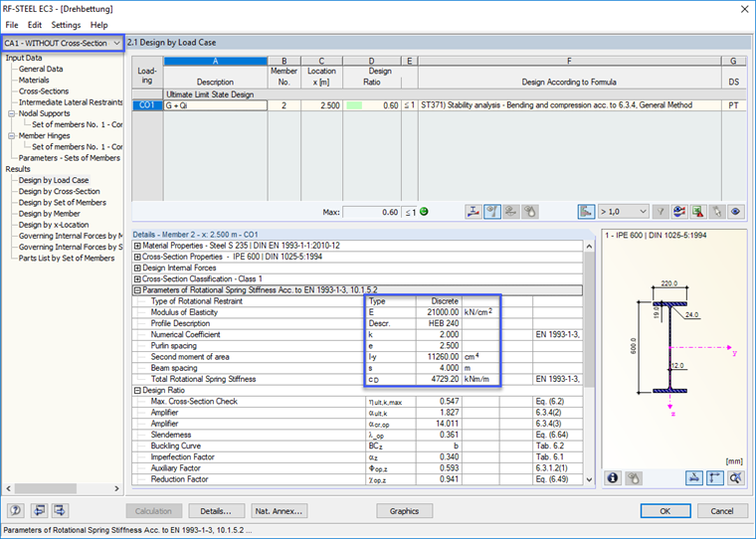
Task: Open the Settings menu
Action: coord(66,25)
